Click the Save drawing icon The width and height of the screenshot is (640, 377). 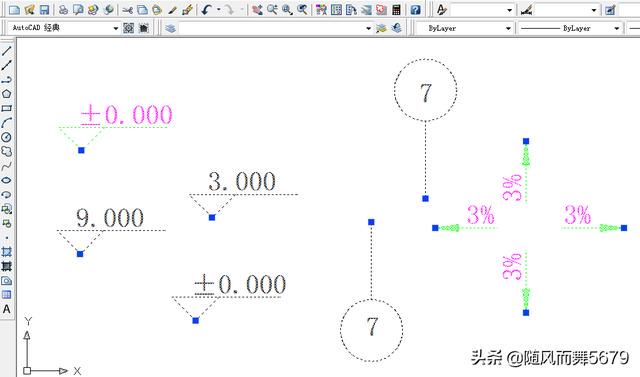click(x=44, y=9)
